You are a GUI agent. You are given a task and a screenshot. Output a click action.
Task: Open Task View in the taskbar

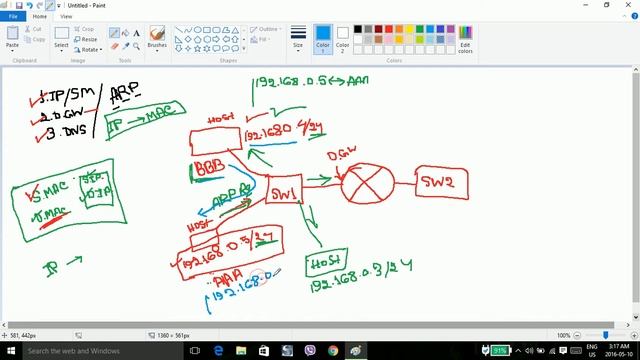pos(195,351)
